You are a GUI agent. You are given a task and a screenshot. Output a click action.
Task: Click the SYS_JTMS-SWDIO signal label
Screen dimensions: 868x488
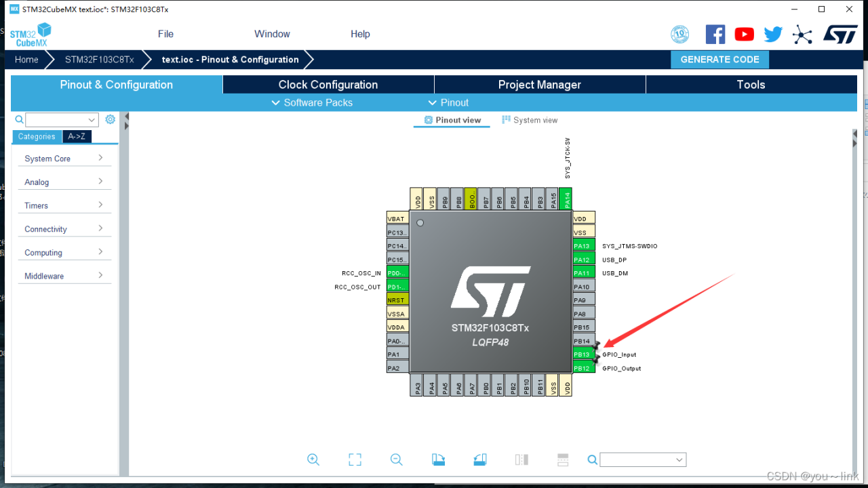[630, 246]
